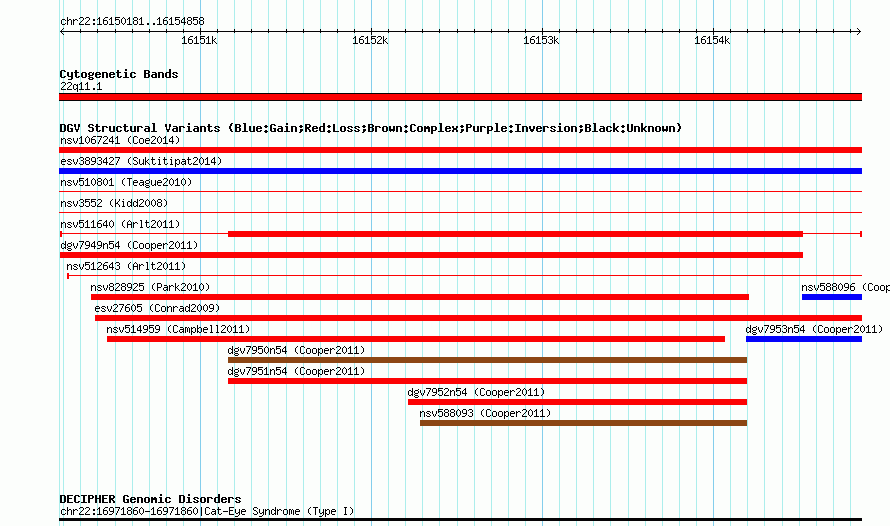Select the brown dgv7950n54 complex bar

point(488,360)
